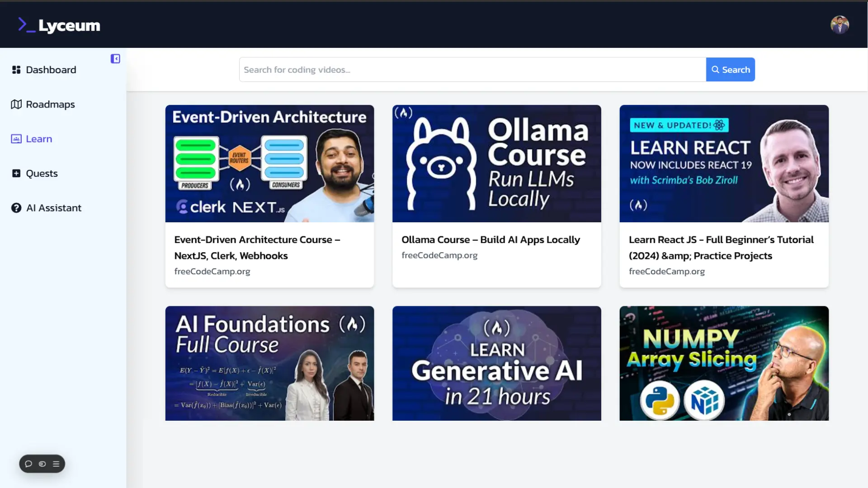The image size is (868, 488).
Task: Click the Lyceum logo in header
Action: point(59,25)
